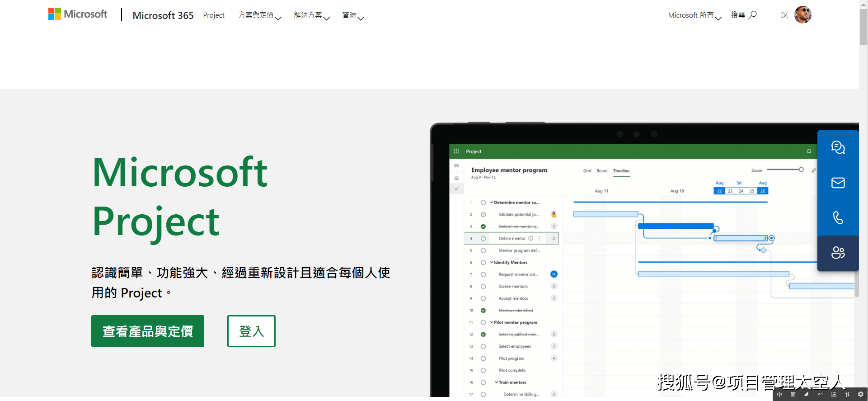The width and height of the screenshot is (868, 401).
Task: Switch the 简 simplified setting on IME bar
Action: (x=793, y=395)
